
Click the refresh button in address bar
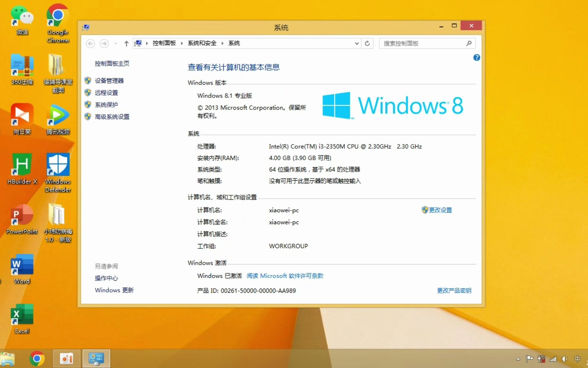[367, 43]
